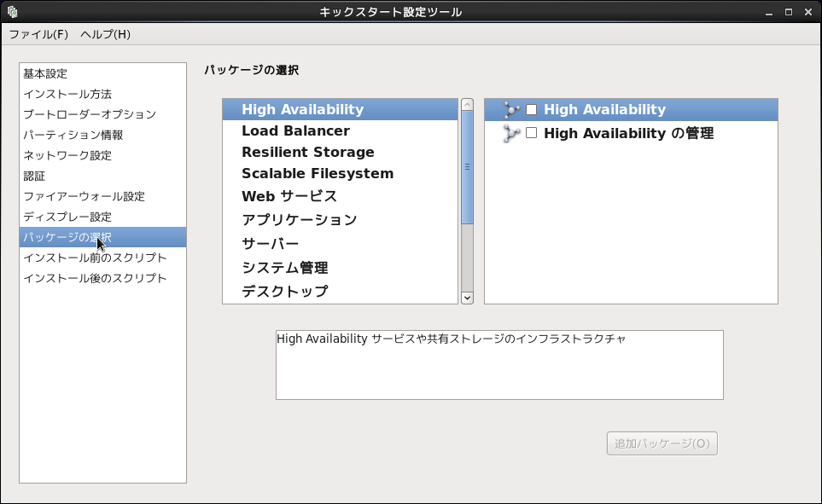Click the High Availability の管理 package icon
The height and width of the screenshot is (504, 822).
point(511,134)
